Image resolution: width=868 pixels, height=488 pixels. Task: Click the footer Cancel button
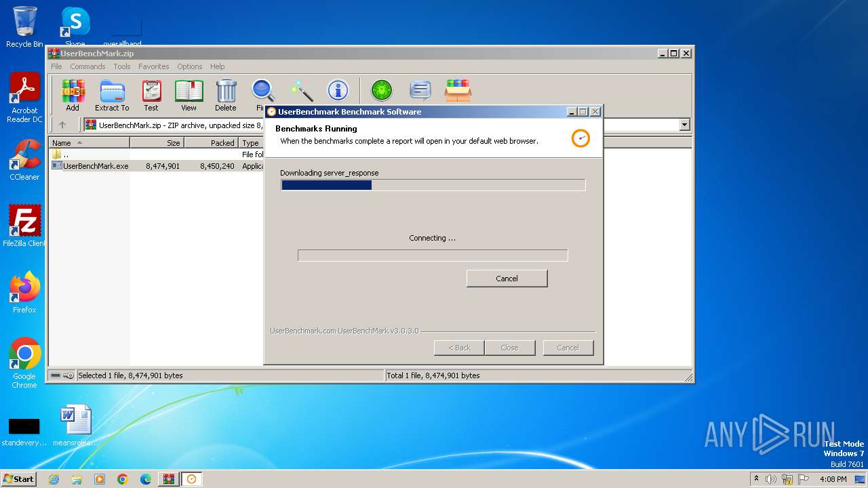tap(568, 348)
